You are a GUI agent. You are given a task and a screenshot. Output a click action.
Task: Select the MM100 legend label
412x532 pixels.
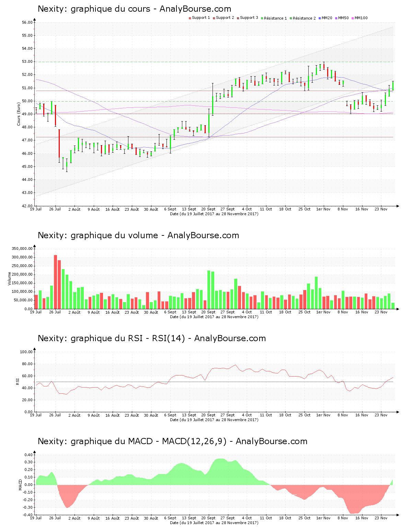coord(361,18)
